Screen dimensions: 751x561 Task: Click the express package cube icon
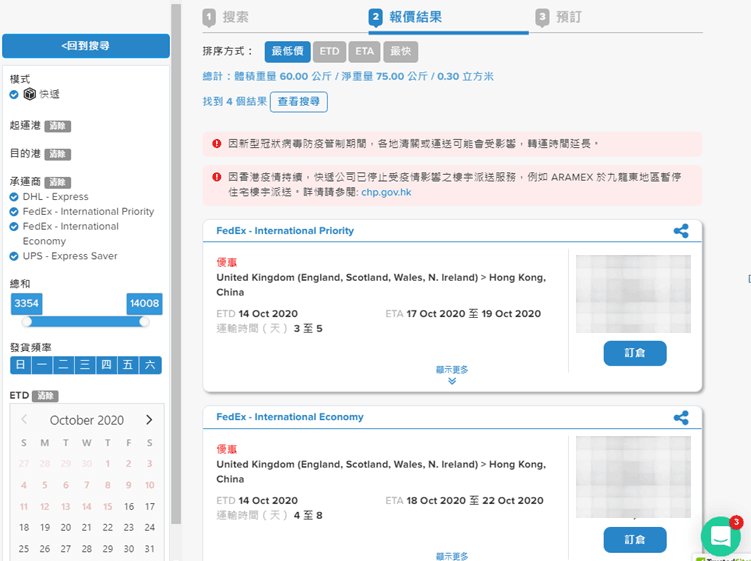click(x=30, y=94)
